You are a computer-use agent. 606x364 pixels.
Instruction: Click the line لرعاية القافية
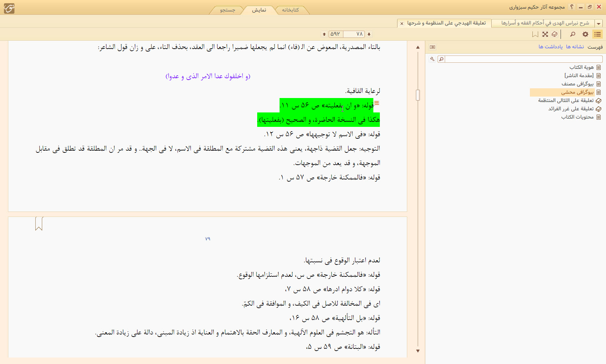pyautogui.click(x=362, y=91)
